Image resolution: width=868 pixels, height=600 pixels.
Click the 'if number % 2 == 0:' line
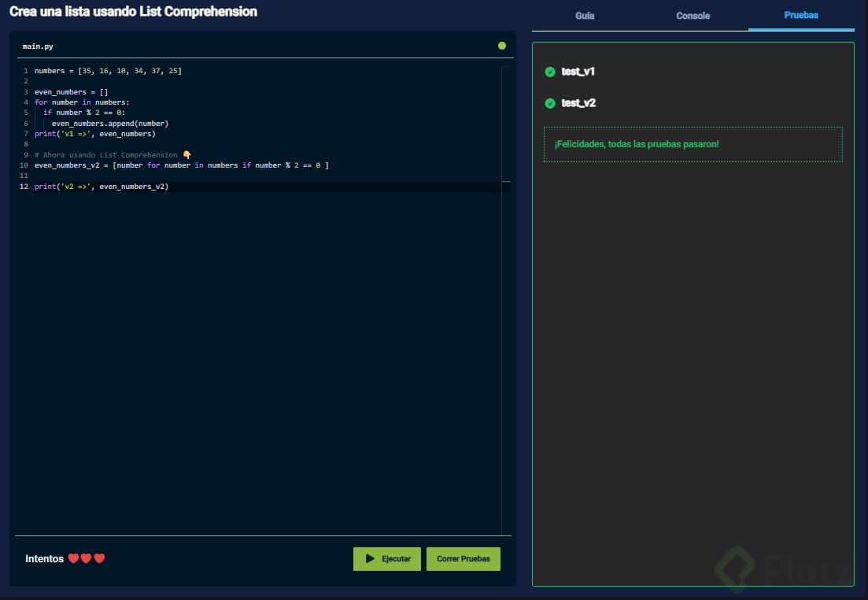tap(84, 113)
